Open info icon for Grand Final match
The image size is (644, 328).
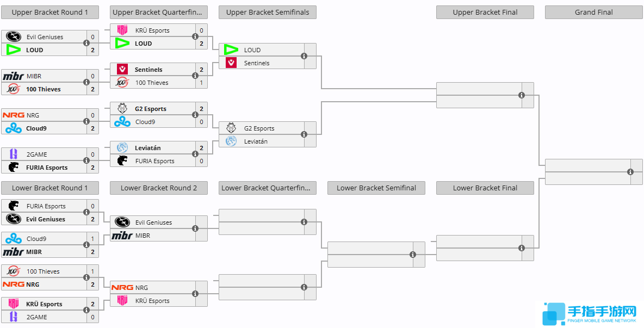[x=630, y=172]
